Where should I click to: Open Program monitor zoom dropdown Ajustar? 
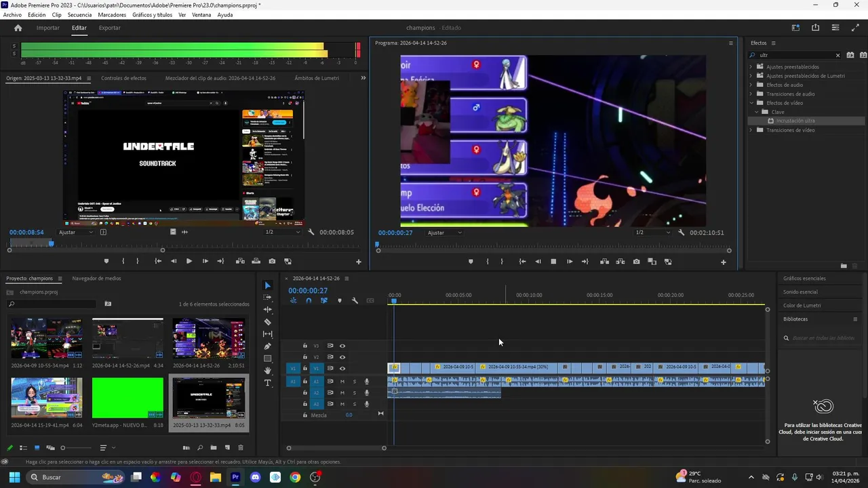point(445,232)
